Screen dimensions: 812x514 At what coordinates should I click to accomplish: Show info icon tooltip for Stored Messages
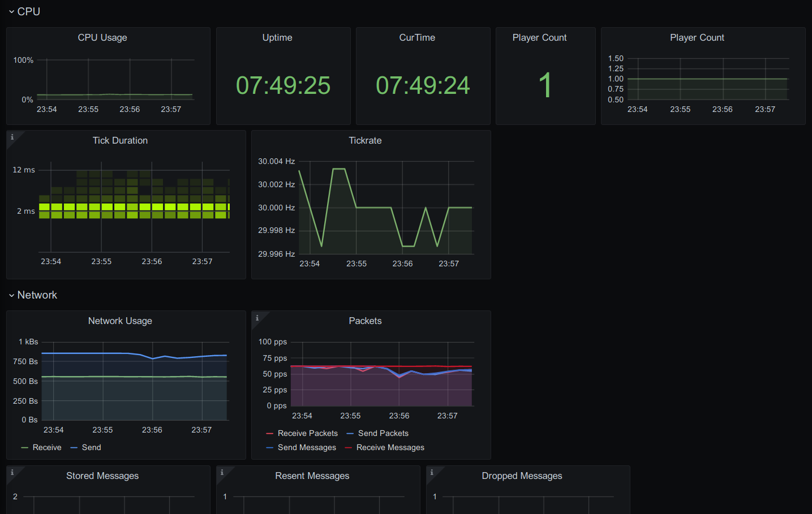pos(12,472)
